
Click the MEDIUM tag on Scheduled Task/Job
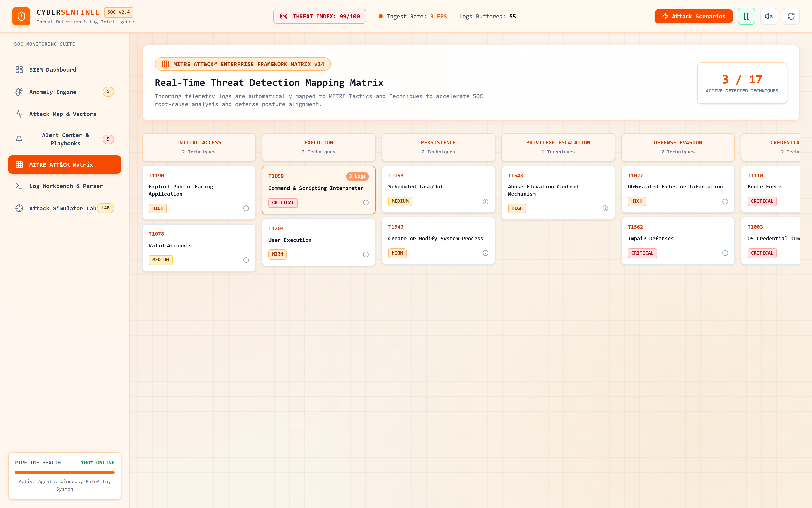[400, 201]
